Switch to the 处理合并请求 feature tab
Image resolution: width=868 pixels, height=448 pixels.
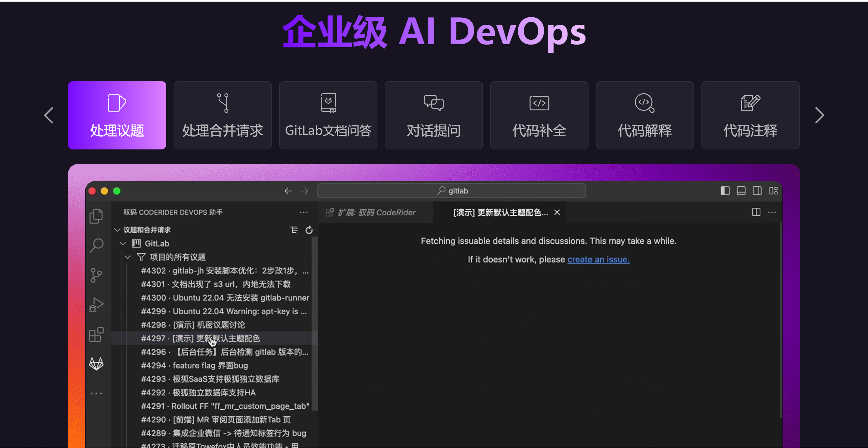click(x=222, y=116)
